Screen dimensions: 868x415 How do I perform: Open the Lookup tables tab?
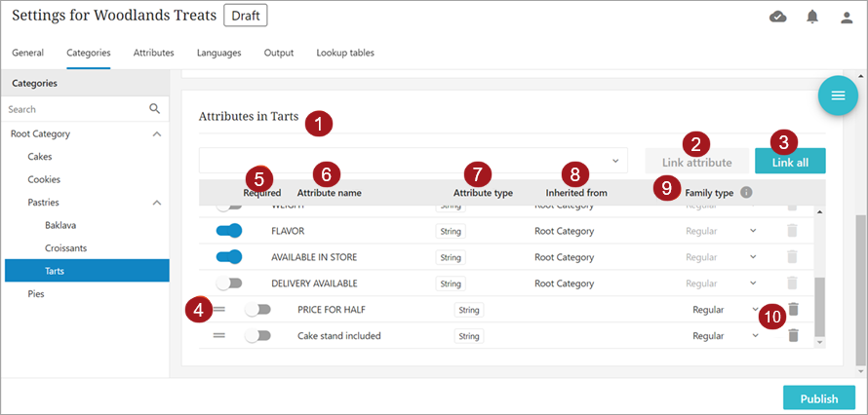(x=344, y=53)
